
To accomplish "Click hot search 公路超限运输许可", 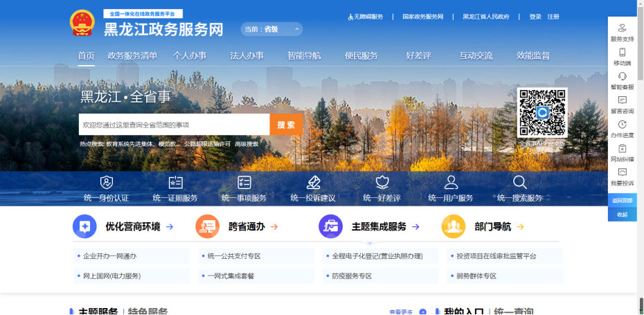I will [208, 144].
